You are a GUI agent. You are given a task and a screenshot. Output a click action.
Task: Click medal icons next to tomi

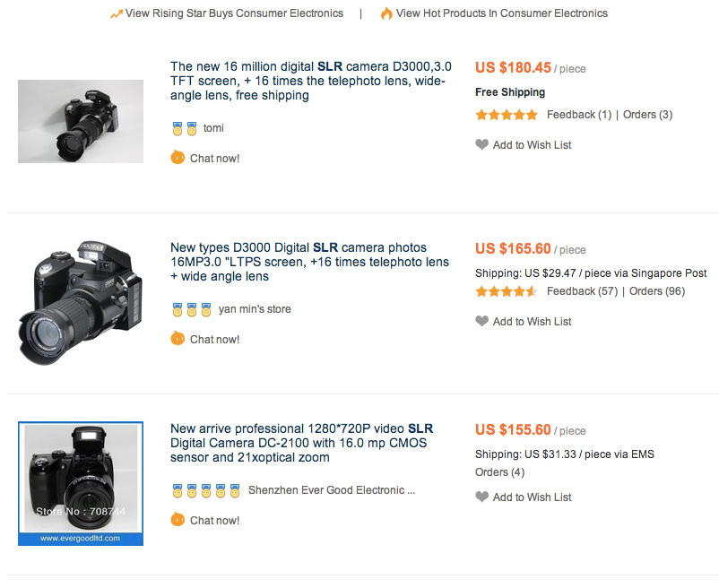click(185, 128)
